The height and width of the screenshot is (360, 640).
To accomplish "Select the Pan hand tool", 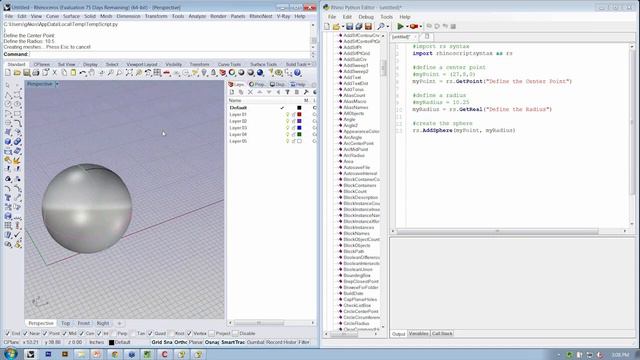I will [92, 73].
